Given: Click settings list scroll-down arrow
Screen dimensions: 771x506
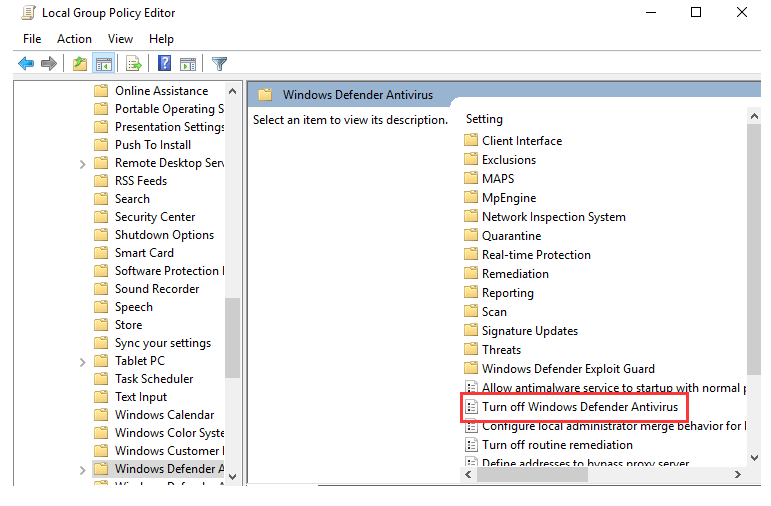Looking at the screenshot, I should (x=754, y=457).
